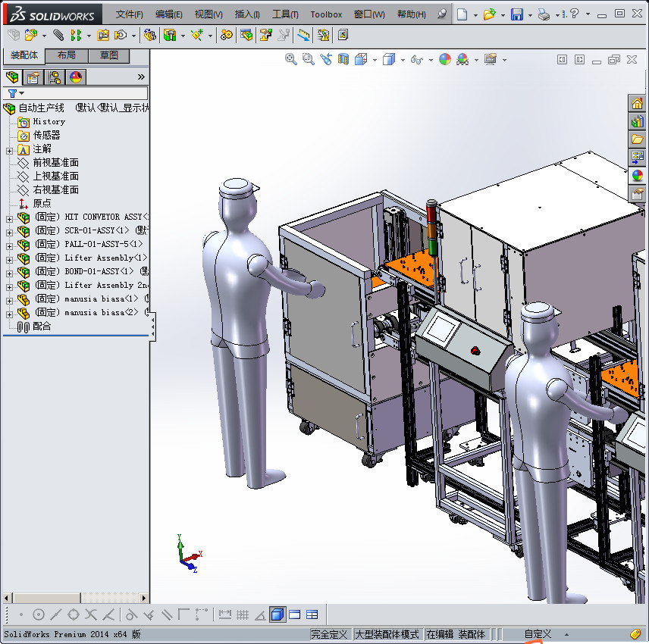The width and height of the screenshot is (649, 644).
Task: Toggle the shaded with edges display cube button
Action: coord(277,614)
